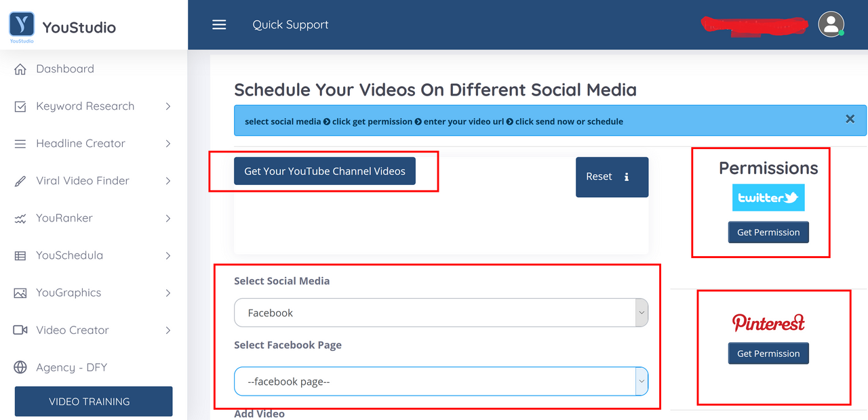Click the Permissions heading text
This screenshot has width=868, height=420.
pyautogui.click(x=768, y=168)
